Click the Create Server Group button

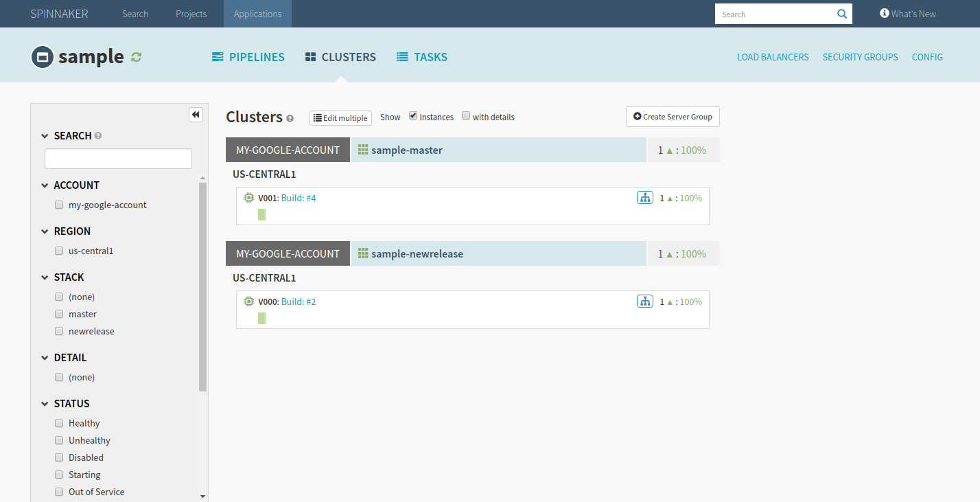tap(673, 117)
